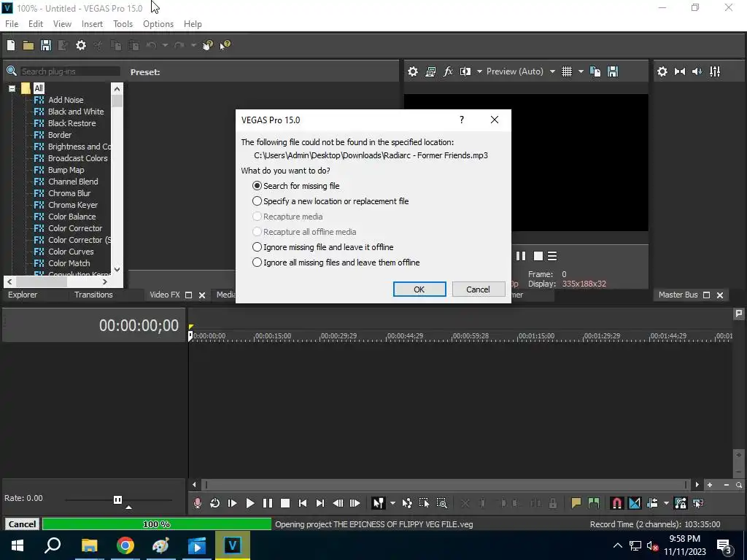
Task: Insert a marker with the yellow flag icon
Action: pos(576,503)
